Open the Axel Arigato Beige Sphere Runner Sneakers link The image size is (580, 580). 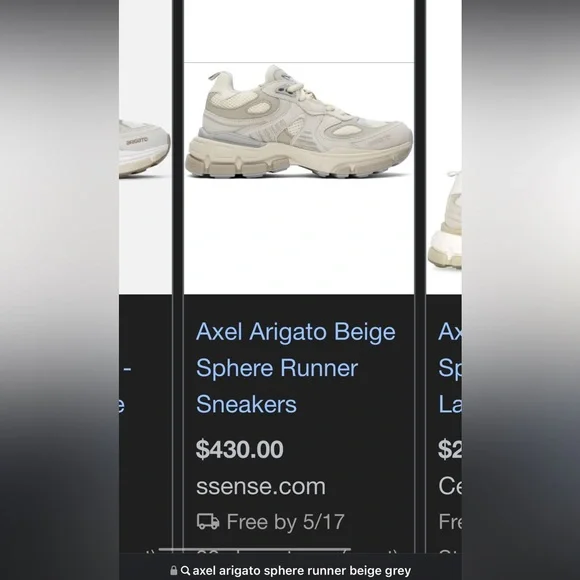coord(296,368)
